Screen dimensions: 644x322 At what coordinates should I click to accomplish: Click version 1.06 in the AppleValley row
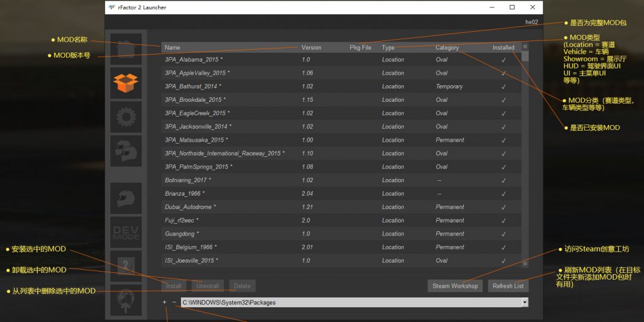pyautogui.click(x=307, y=73)
